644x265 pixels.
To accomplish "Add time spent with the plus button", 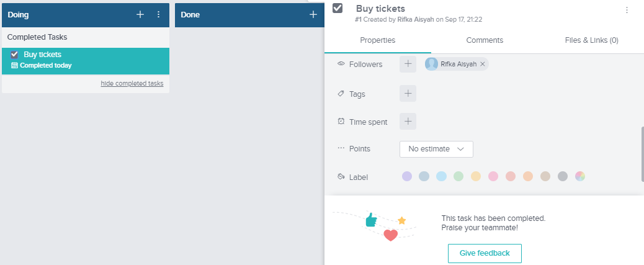I will click(x=408, y=122).
